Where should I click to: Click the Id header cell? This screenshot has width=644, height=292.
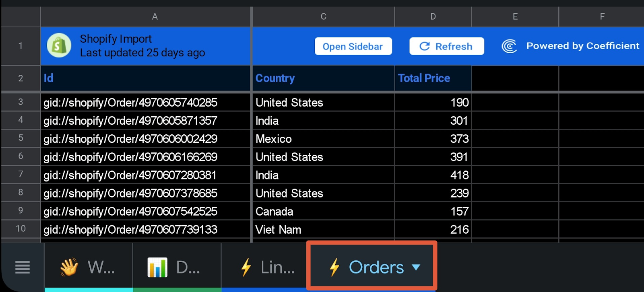(145, 78)
